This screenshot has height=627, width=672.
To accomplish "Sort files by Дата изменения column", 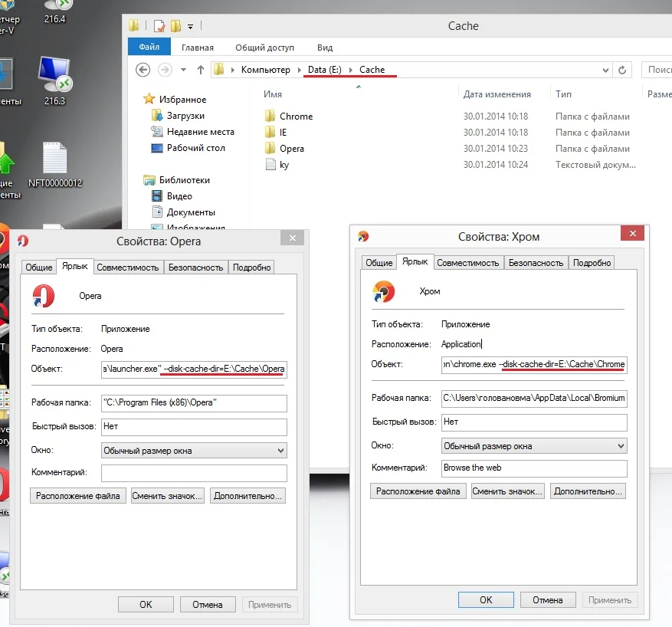I will pos(497,94).
